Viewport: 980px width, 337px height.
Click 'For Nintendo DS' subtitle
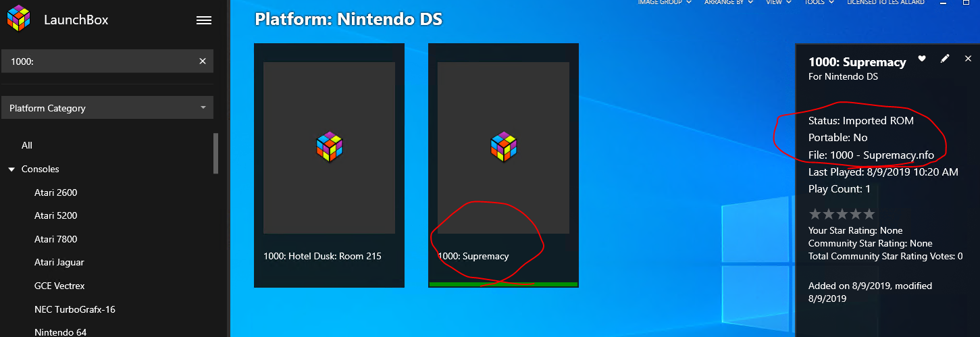click(843, 76)
